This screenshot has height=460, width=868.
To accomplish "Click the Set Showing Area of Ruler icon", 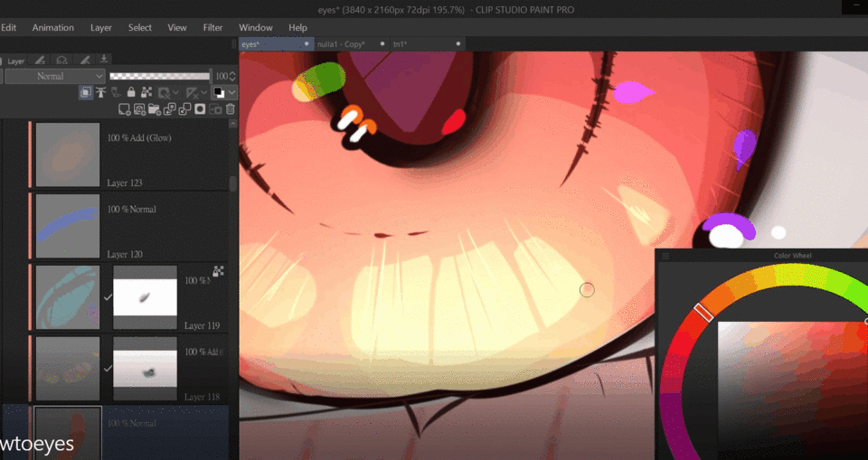I will pos(193,92).
